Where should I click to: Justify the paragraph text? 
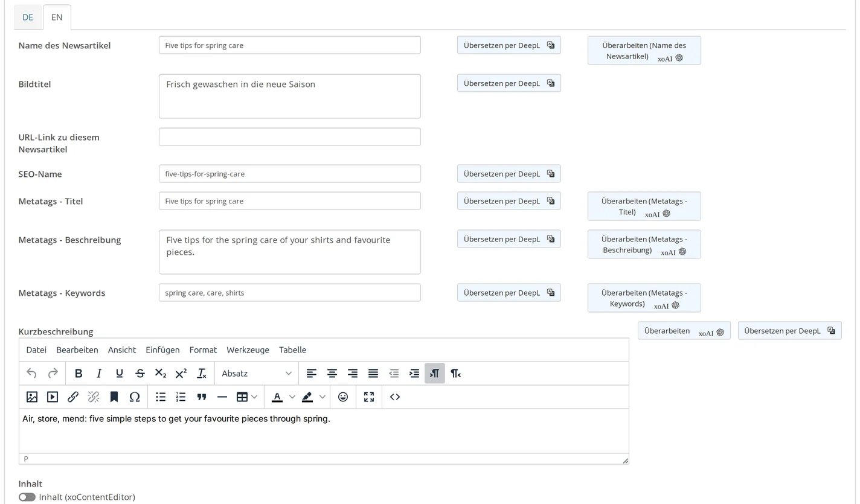coord(373,374)
